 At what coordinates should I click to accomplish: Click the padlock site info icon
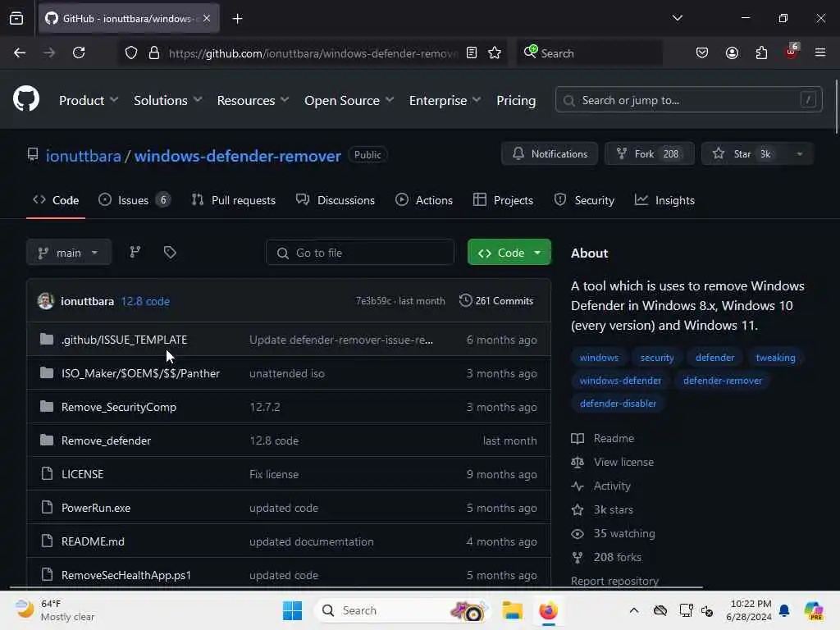(x=153, y=52)
